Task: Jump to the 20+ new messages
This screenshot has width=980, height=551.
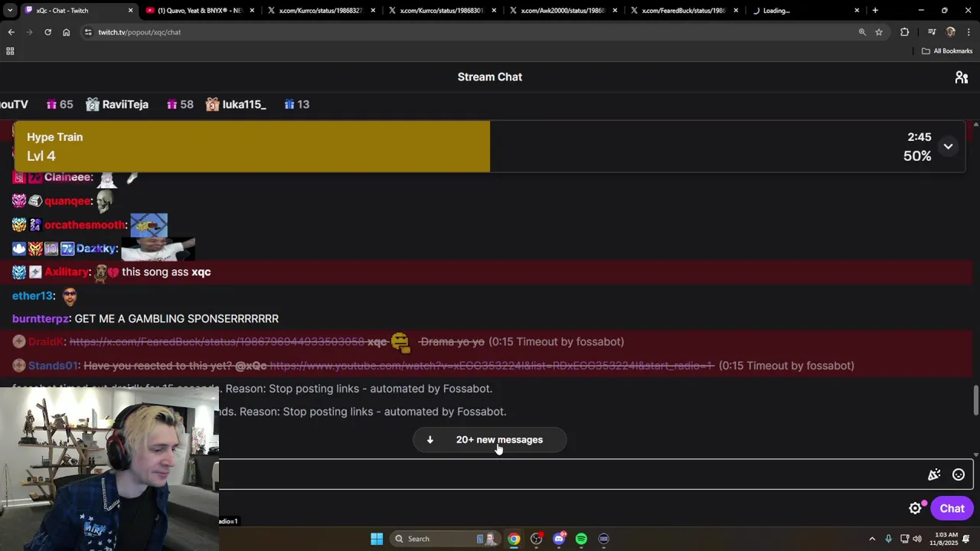Action: [x=490, y=440]
